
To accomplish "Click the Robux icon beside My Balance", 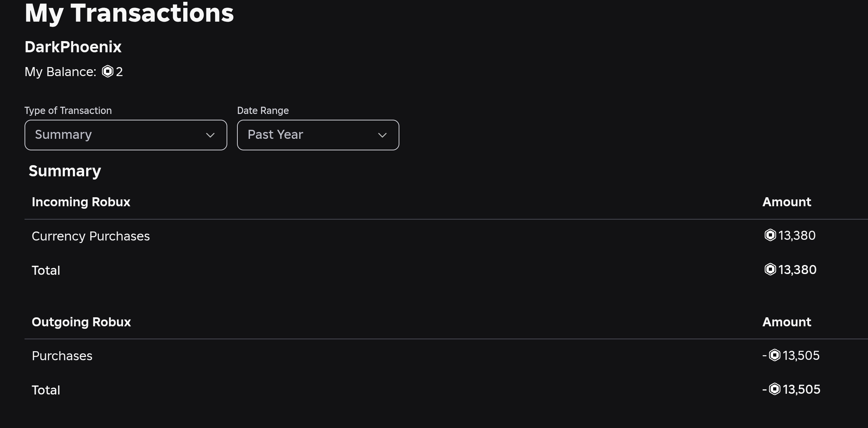I will click(x=108, y=71).
